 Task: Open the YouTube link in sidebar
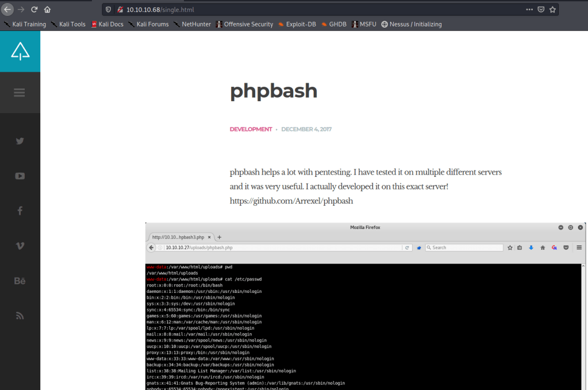point(20,176)
